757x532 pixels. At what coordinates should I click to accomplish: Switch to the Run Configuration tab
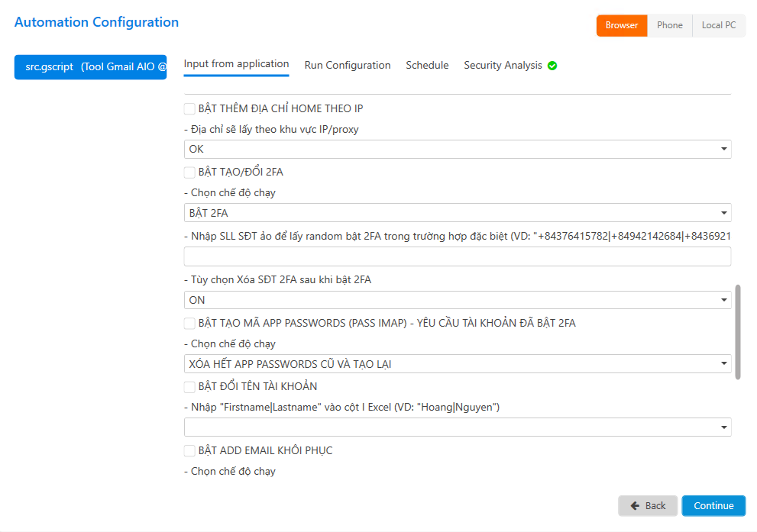pyautogui.click(x=348, y=66)
